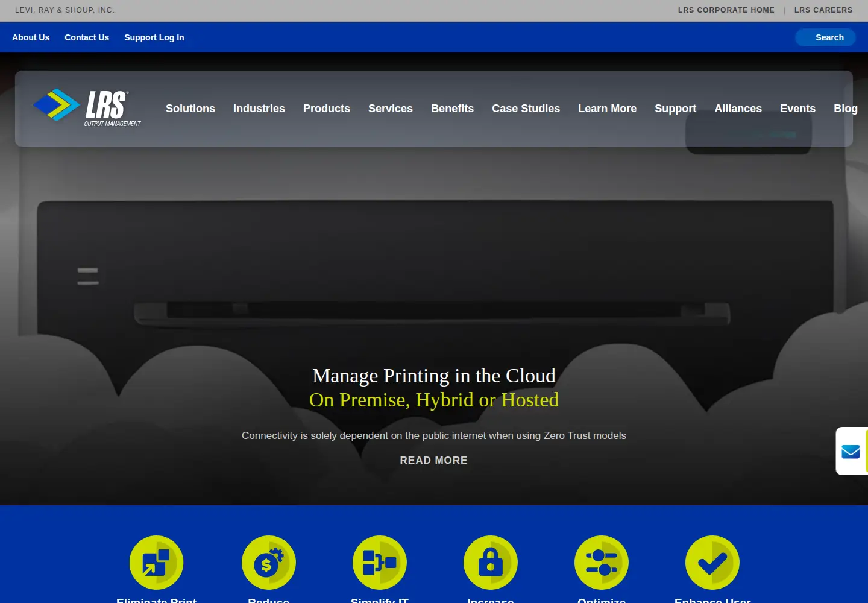Click the Support Log In link

pyautogui.click(x=154, y=37)
